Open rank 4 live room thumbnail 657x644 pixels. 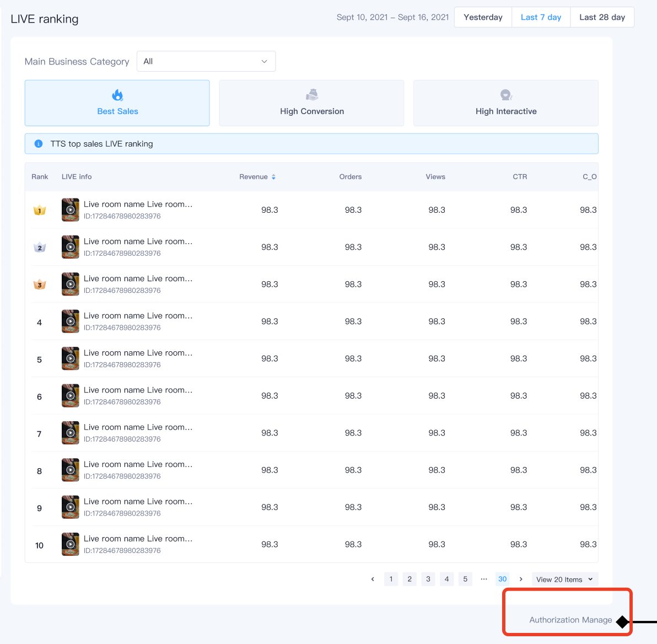coord(71,321)
